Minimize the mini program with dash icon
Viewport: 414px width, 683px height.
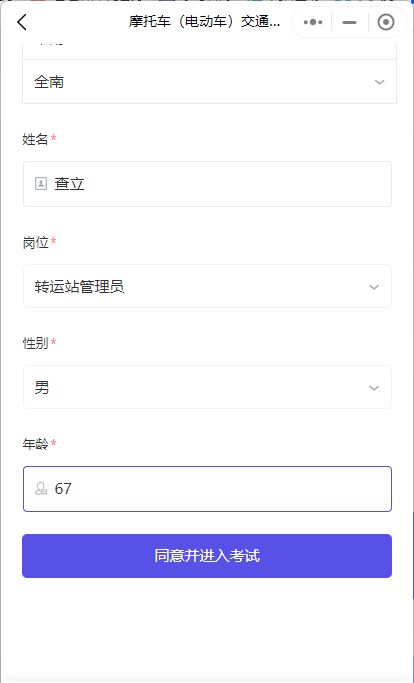(x=350, y=22)
